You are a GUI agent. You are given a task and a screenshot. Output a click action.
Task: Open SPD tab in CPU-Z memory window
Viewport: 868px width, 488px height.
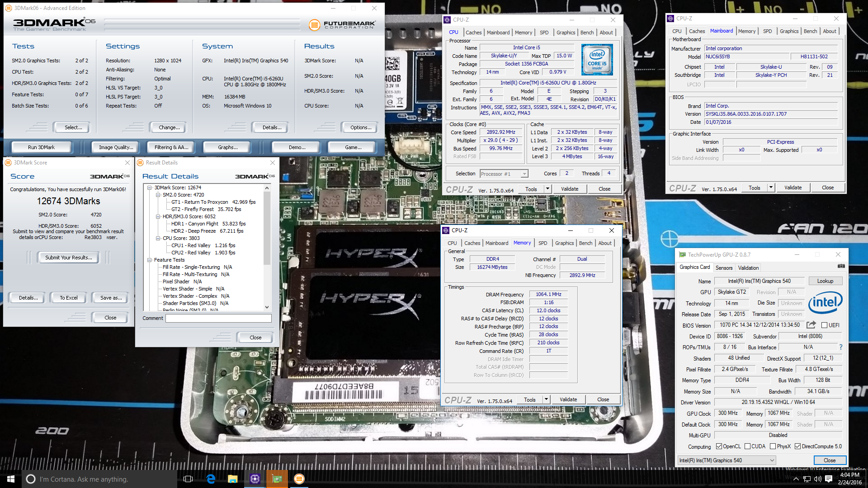(x=542, y=243)
